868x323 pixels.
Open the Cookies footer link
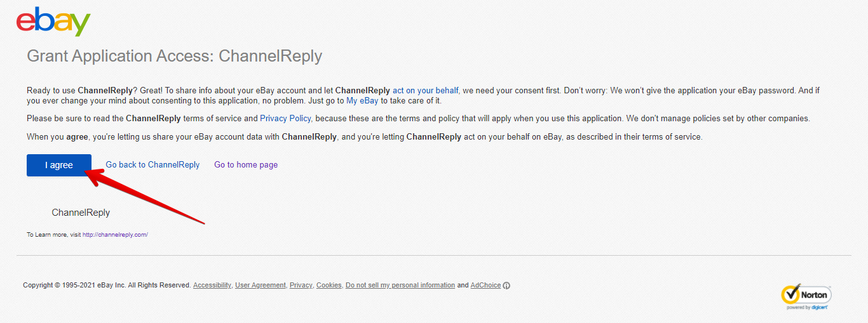[329, 286]
